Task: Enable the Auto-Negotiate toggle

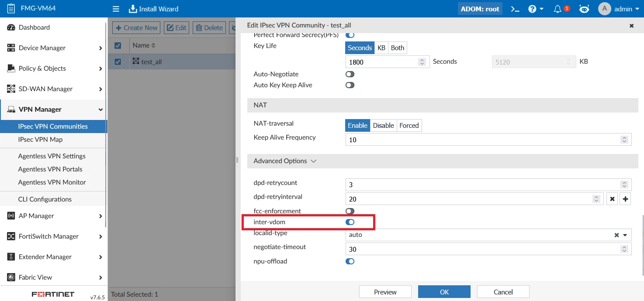Action: click(x=350, y=74)
